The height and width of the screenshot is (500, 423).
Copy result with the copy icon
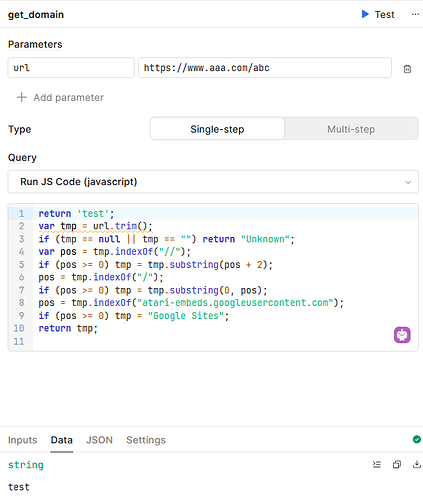pos(397,464)
